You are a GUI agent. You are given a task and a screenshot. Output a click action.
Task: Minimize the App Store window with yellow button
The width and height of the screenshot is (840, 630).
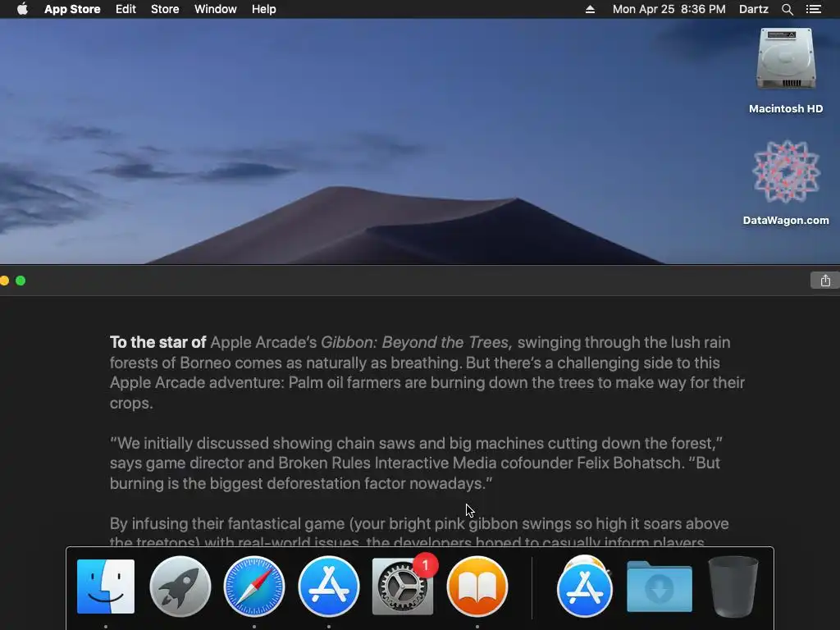pyautogui.click(x=4, y=281)
